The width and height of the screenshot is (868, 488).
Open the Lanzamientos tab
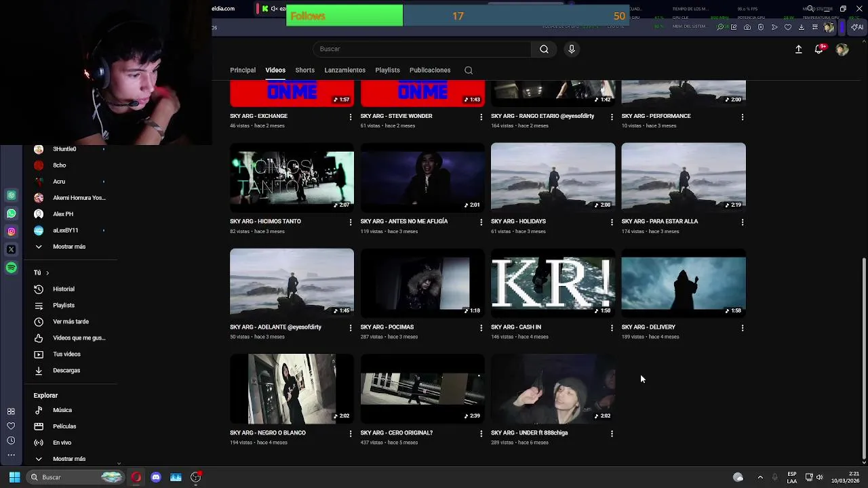click(344, 70)
